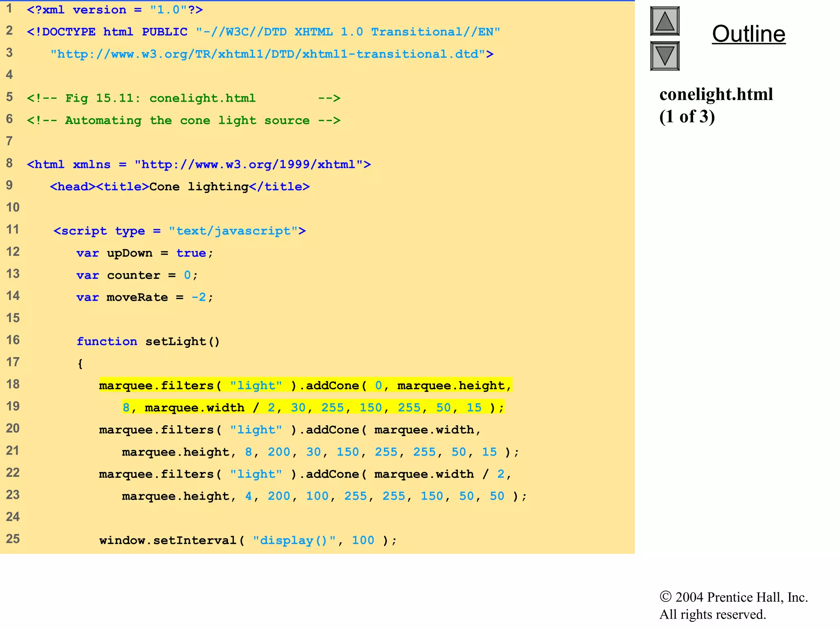Click line 21 arguments ending in 50, 15
This screenshot has height=630, width=840.
point(321,452)
